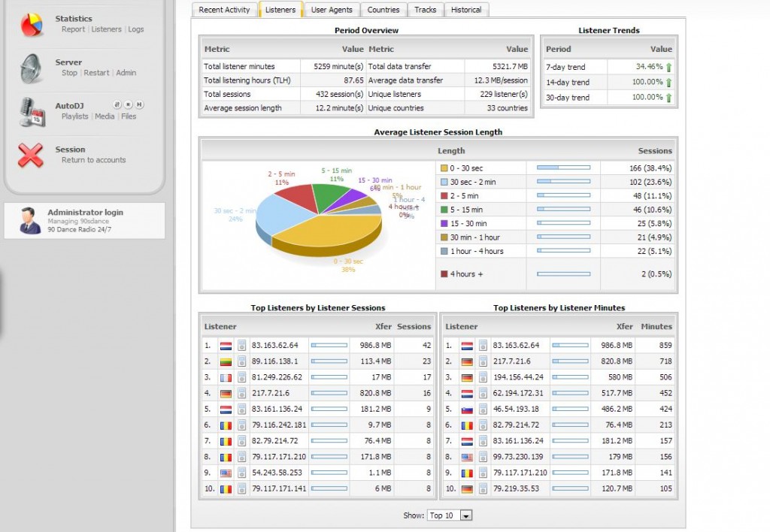Open the User Agents tab
Screen dimensions: 770x532
point(331,10)
